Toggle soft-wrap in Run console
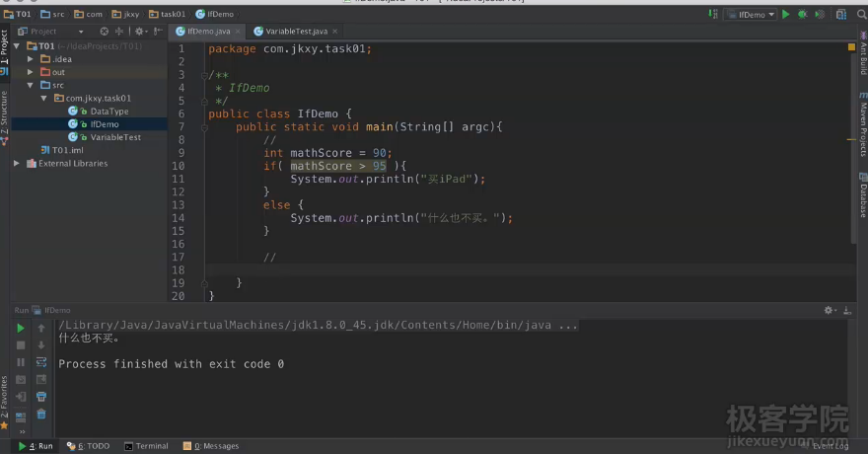 point(41,362)
